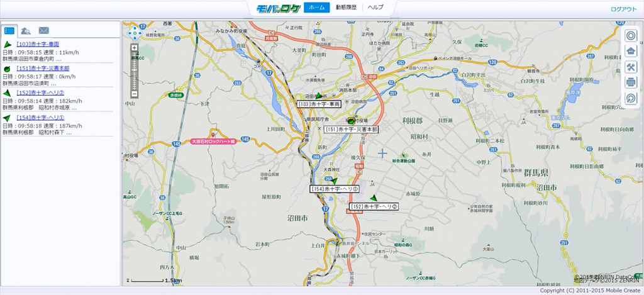Click green arrow icon for [103] vehicle in list
This screenshot has height=295, width=644.
(x=8, y=45)
